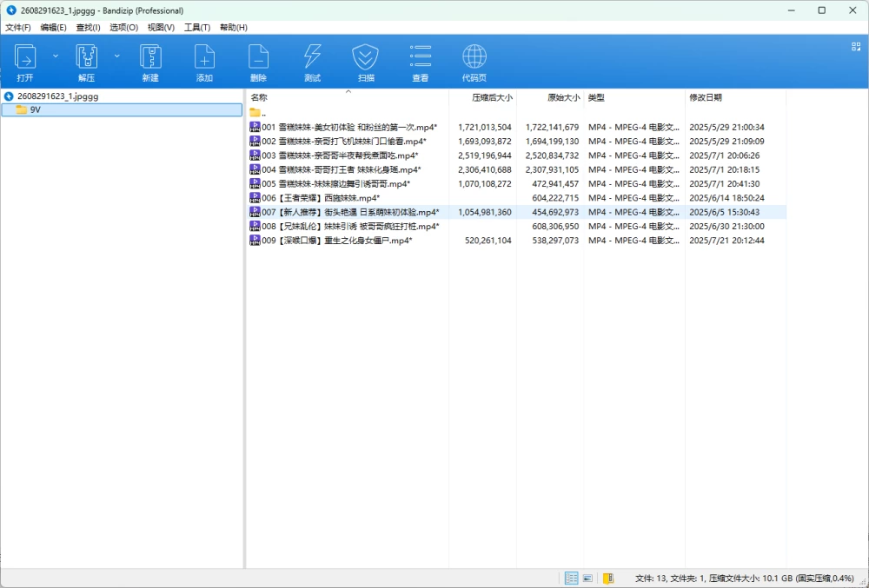The width and height of the screenshot is (869, 588).
Task: Expand the dropdown arrow next to 打开
Action: 56,56
